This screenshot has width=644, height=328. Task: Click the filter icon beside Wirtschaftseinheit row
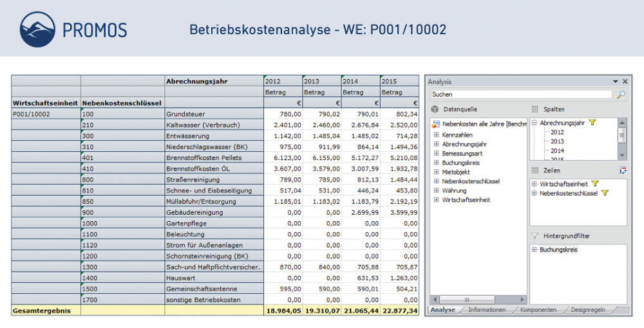click(x=594, y=184)
